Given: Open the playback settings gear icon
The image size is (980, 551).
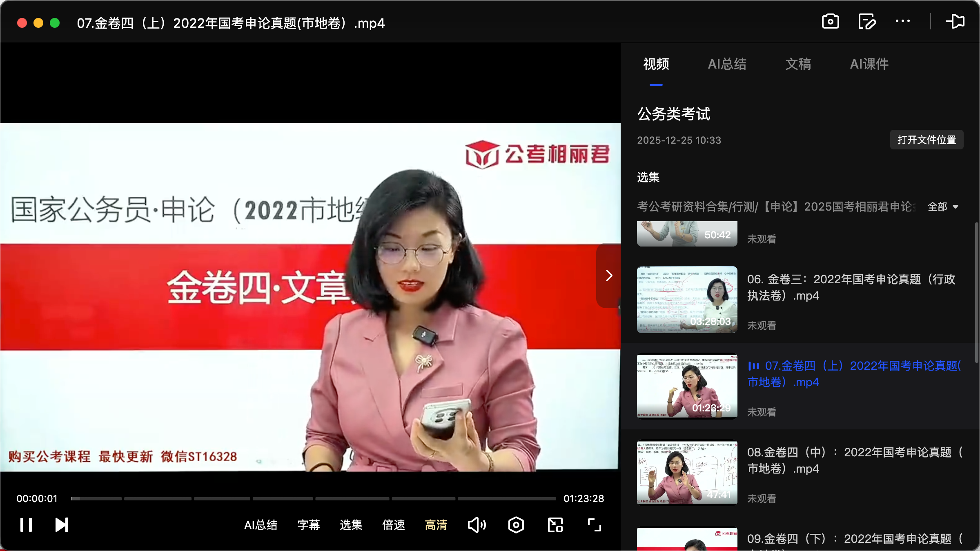Looking at the screenshot, I should coord(516,525).
